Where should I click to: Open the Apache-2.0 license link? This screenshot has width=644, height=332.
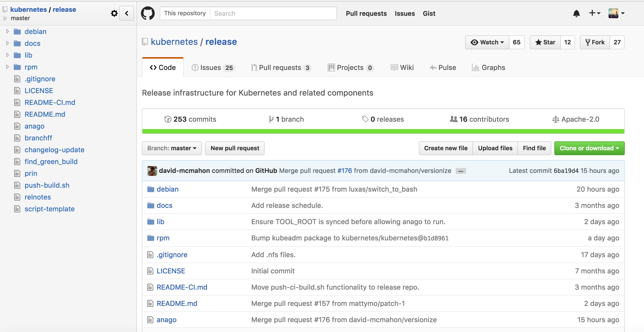click(576, 119)
